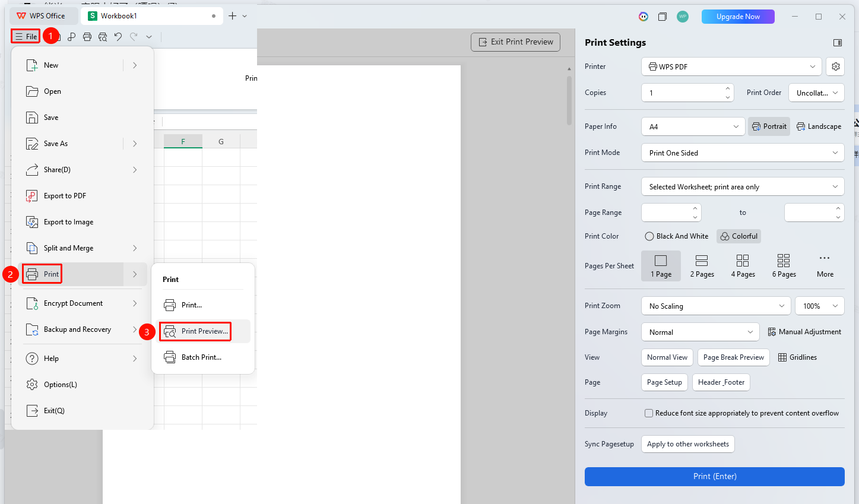
Task: Open the No Scaling print zoom dropdown
Action: click(716, 306)
